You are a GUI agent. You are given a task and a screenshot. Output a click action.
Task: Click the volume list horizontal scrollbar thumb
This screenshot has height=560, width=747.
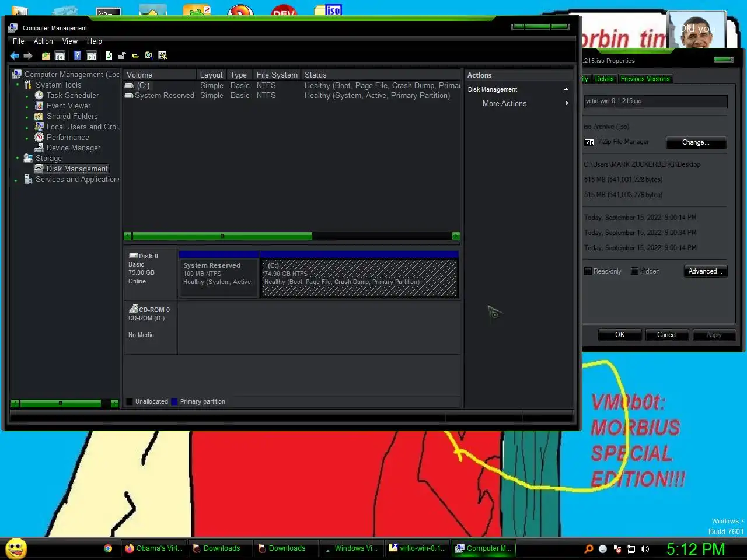point(222,236)
